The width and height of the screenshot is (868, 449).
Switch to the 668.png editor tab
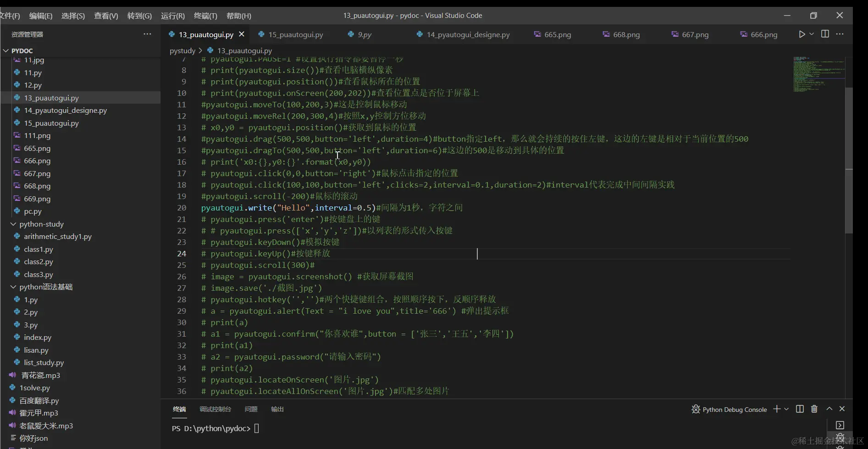pyautogui.click(x=626, y=34)
